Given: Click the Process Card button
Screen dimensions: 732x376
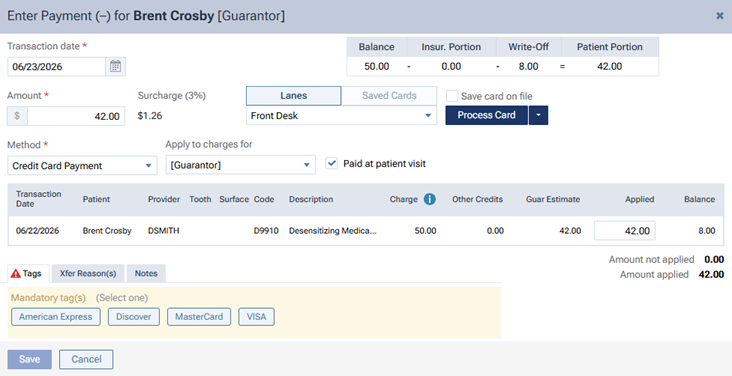Looking at the screenshot, I should pyautogui.click(x=486, y=115).
